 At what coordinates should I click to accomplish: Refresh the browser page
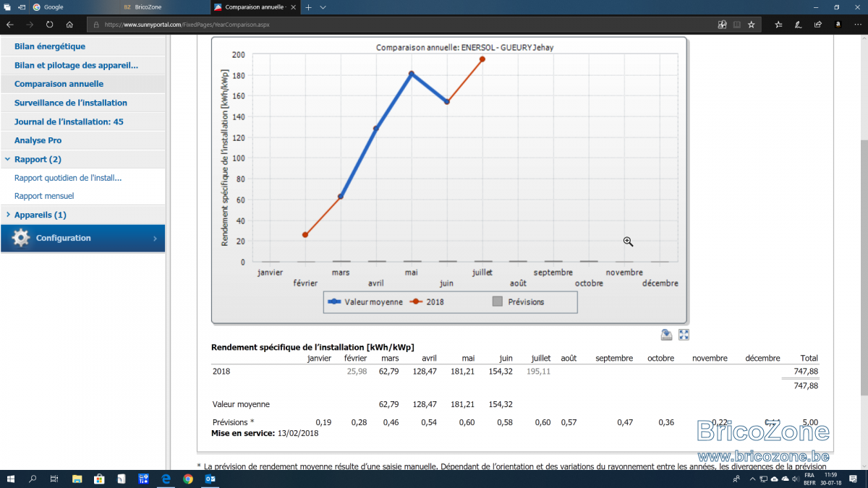49,24
